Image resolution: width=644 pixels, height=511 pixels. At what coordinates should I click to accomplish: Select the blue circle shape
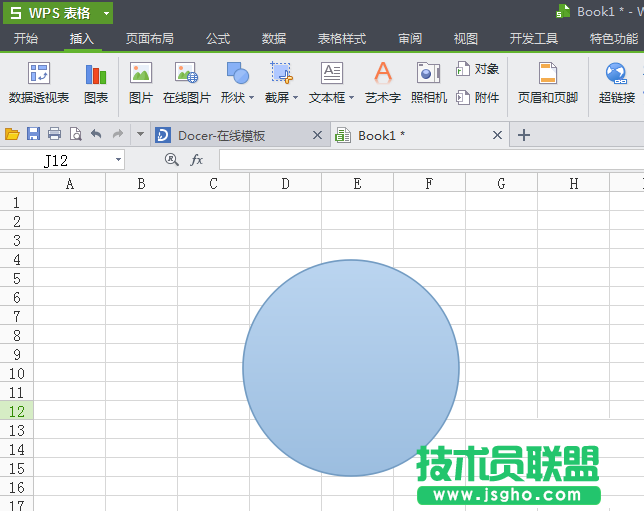(x=351, y=368)
